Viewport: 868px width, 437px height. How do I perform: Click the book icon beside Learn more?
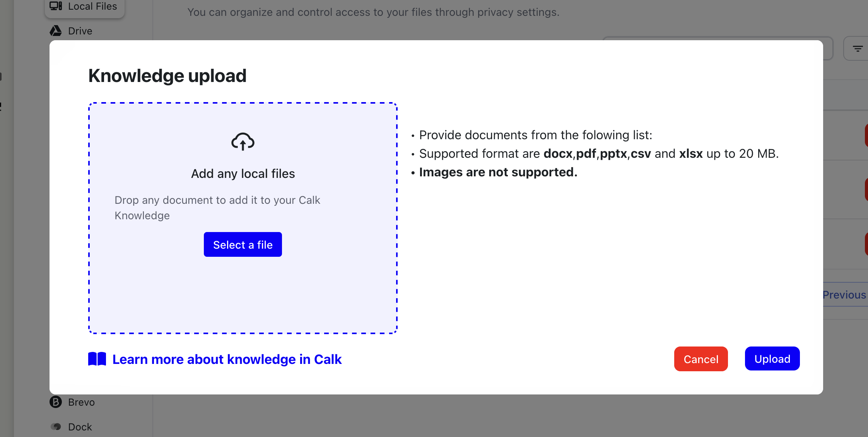point(97,359)
